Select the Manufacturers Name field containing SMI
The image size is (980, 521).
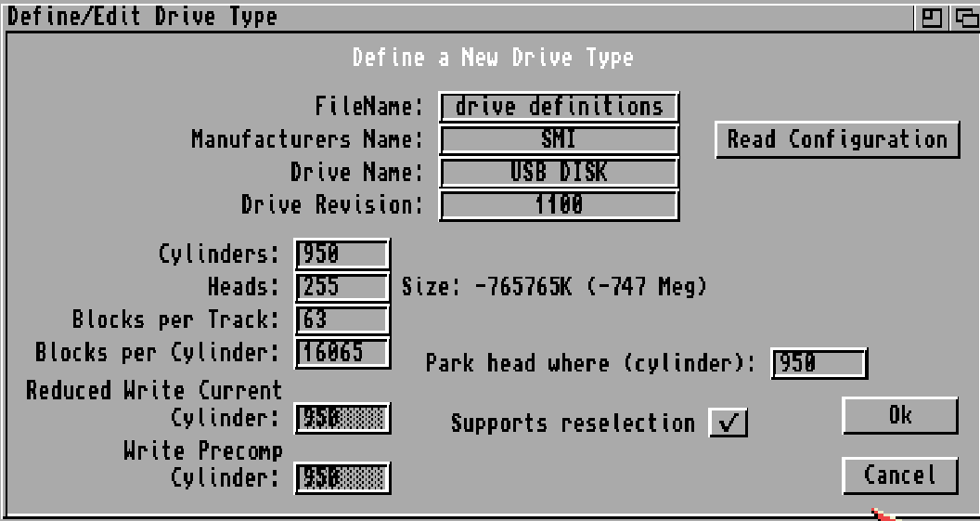559,140
